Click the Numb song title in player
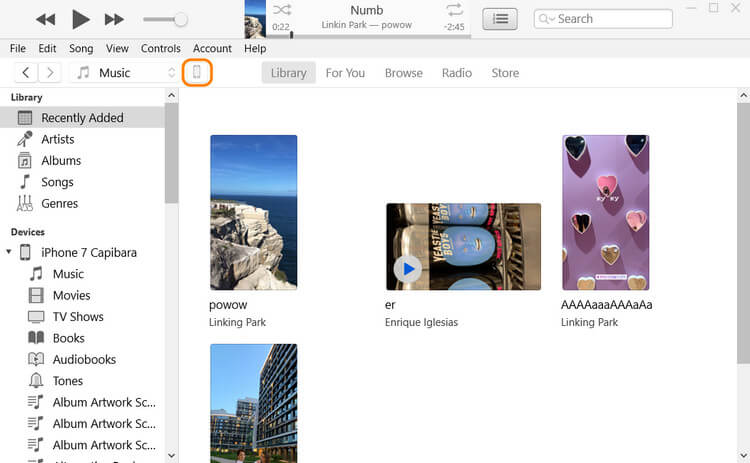This screenshot has width=750, height=463. (x=367, y=10)
